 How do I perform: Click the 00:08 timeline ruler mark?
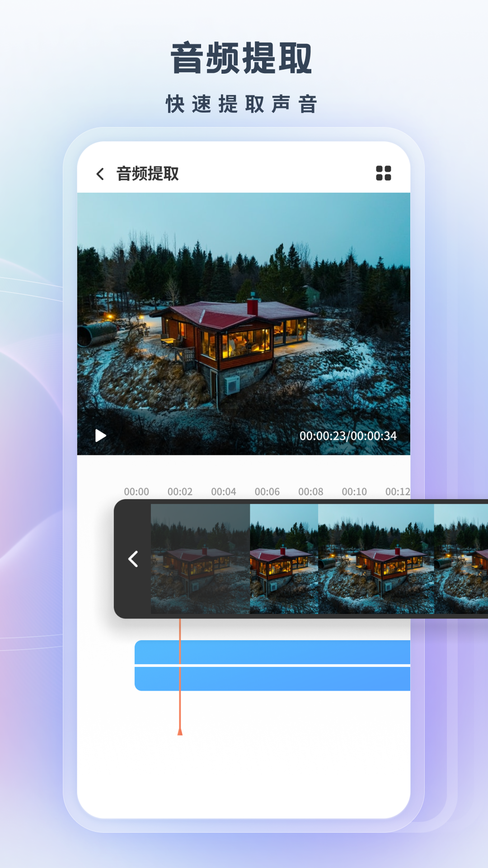click(311, 491)
